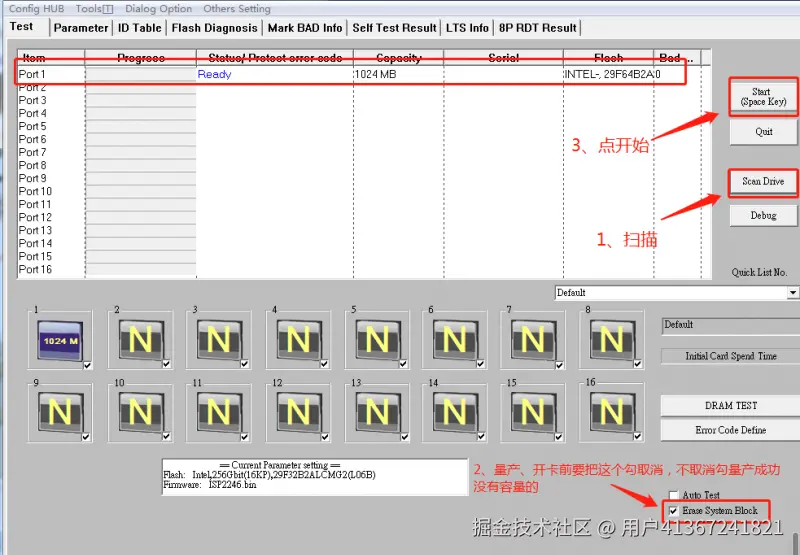The image size is (800, 555).
Task: Click the Serial column header
Action: (504, 58)
